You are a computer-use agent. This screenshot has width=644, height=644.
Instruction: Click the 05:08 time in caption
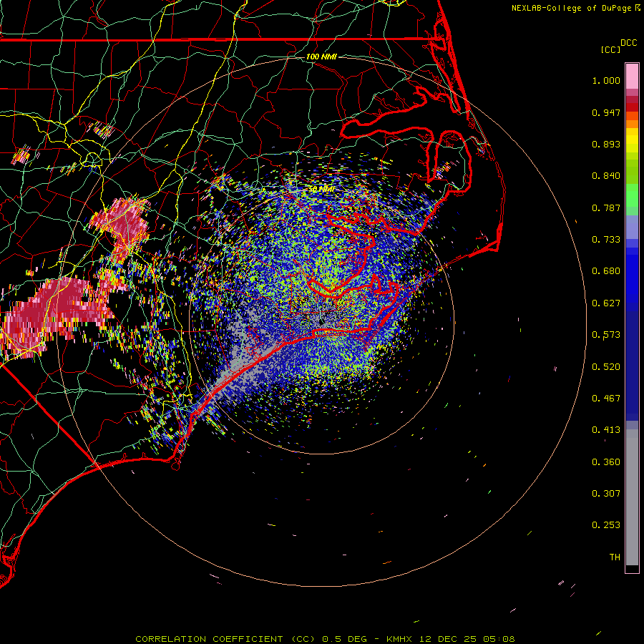pos(499,639)
